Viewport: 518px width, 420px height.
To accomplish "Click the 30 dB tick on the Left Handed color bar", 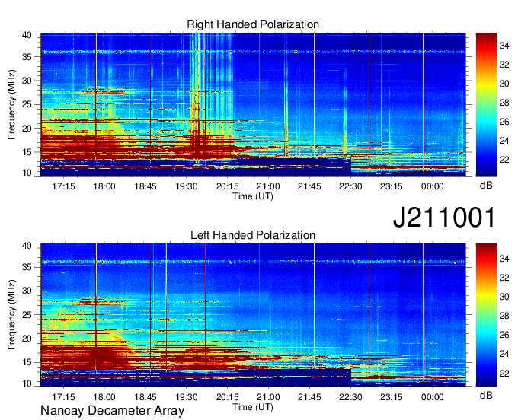I will 504,297.
